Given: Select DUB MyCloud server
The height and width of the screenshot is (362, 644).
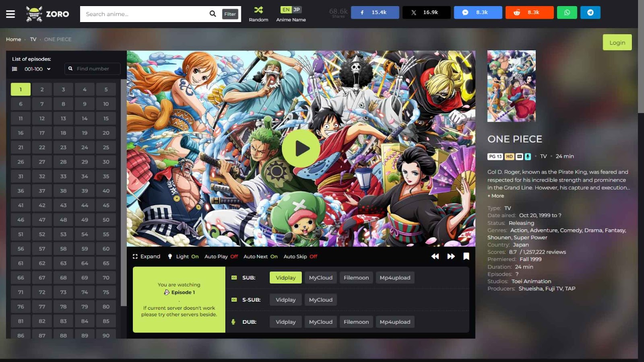Looking at the screenshot, I should click(x=321, y=322).
